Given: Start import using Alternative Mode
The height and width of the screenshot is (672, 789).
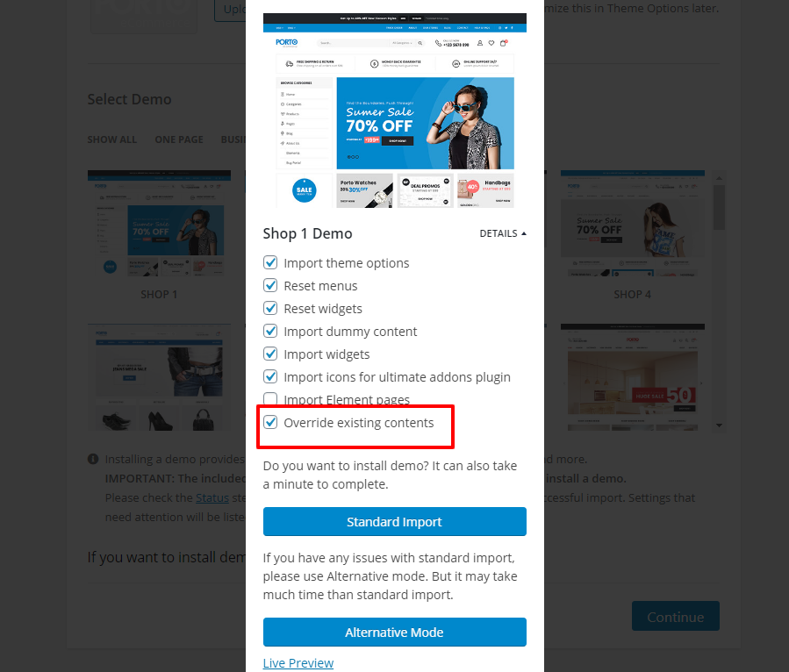Looking at the screenshot, I should [x=395, y=633].
